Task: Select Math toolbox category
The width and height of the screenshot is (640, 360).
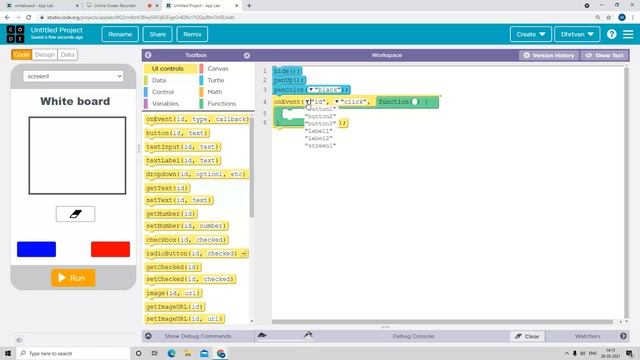Action: point(215,92)
